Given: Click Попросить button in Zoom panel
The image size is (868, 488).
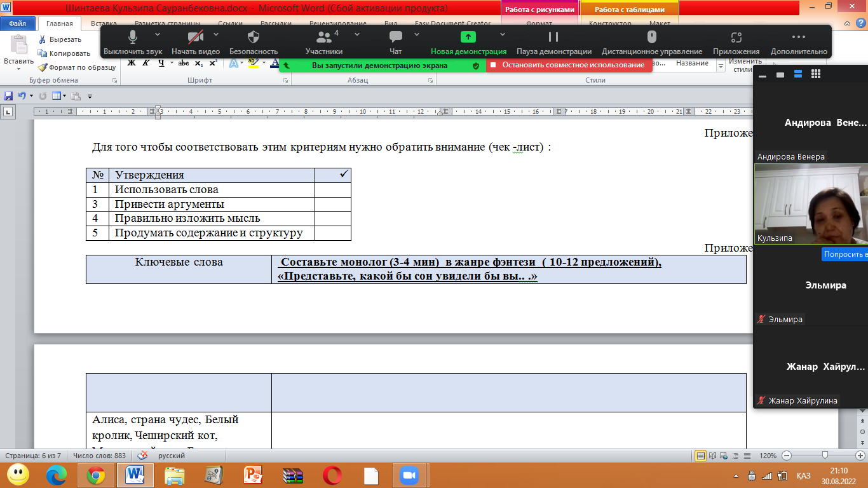Looking at the screenshot, I should [x=844, y=254].
